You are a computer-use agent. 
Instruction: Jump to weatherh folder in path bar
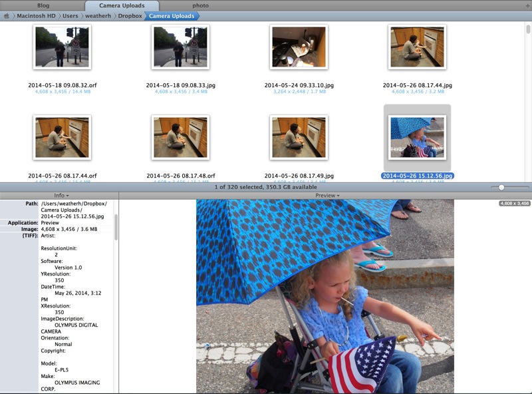click(98, 16)
